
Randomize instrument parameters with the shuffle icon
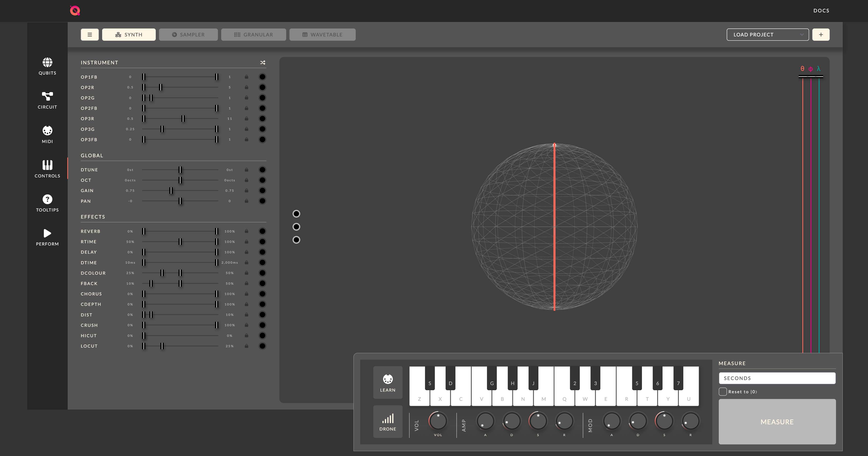[262, 62]
